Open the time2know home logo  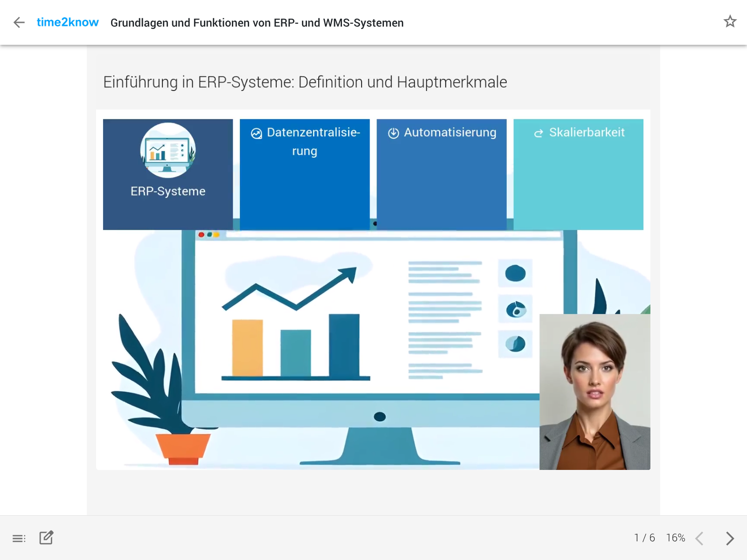[68, 22]
